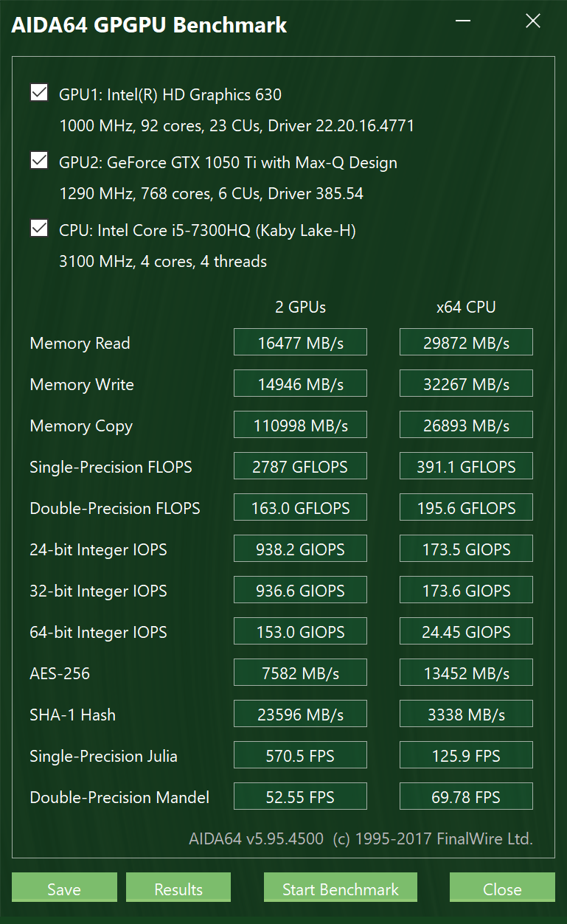The image size is (567, 924).
Task: Click the Memory Write row label
Action: (x=82, y=384)
